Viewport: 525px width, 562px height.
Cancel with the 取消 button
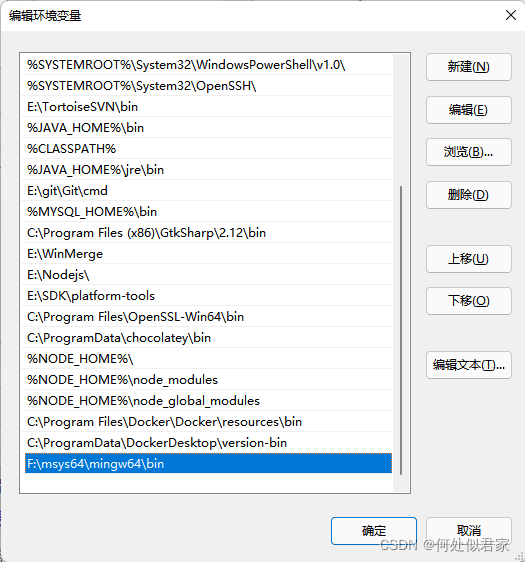(468, 531)
